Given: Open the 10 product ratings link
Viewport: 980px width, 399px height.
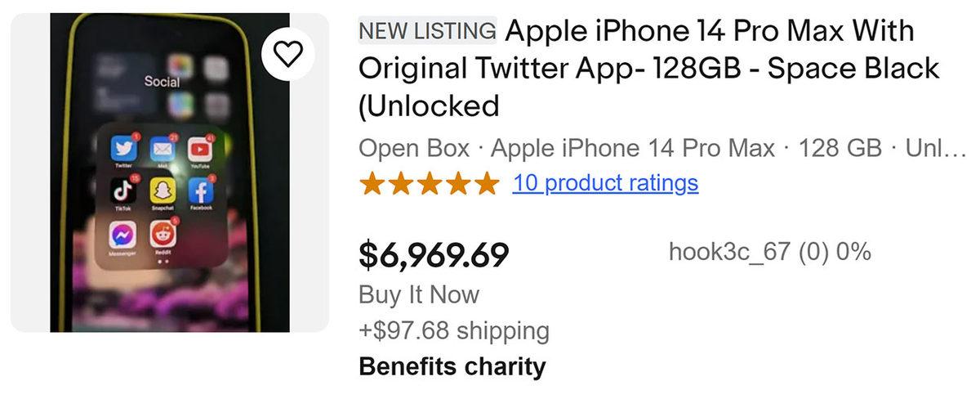Looking at the screenshot, I should pos(605,183).
